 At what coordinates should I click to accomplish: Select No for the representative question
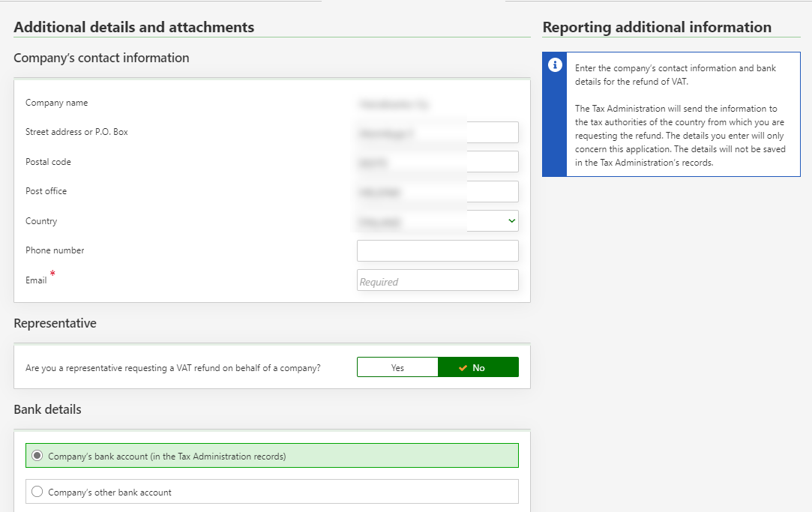click(x=478, y=367)
